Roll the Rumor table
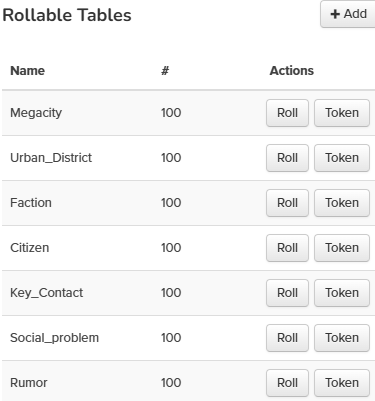 coord(287,383)
